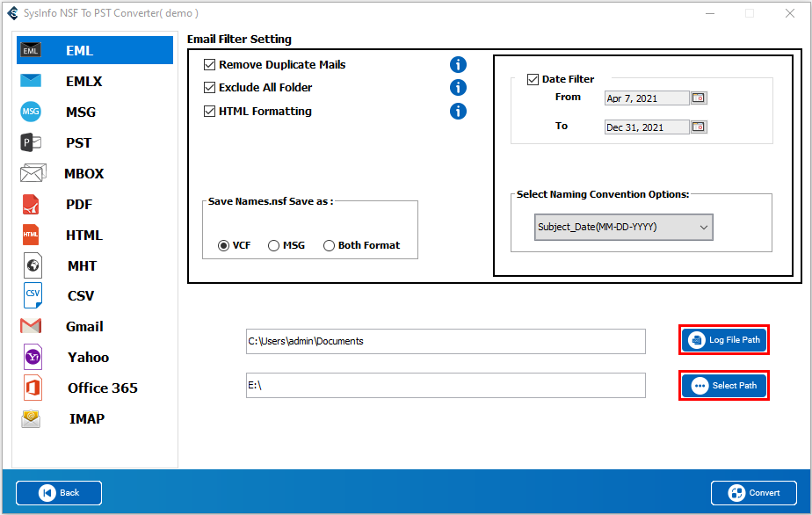Disable the HTML Formatting checkbox
The width and height of the screenshot is (812, 515).
click(210, 111)
